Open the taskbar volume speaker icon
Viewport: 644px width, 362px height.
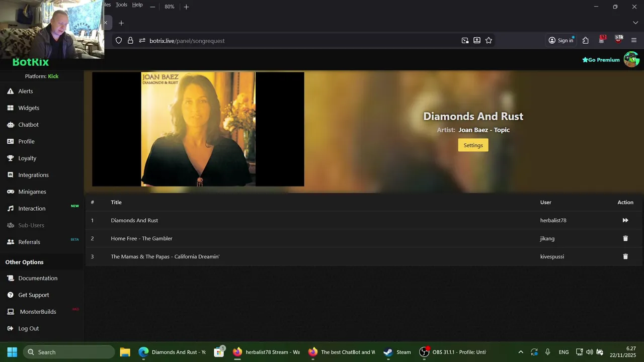point(589,352)
